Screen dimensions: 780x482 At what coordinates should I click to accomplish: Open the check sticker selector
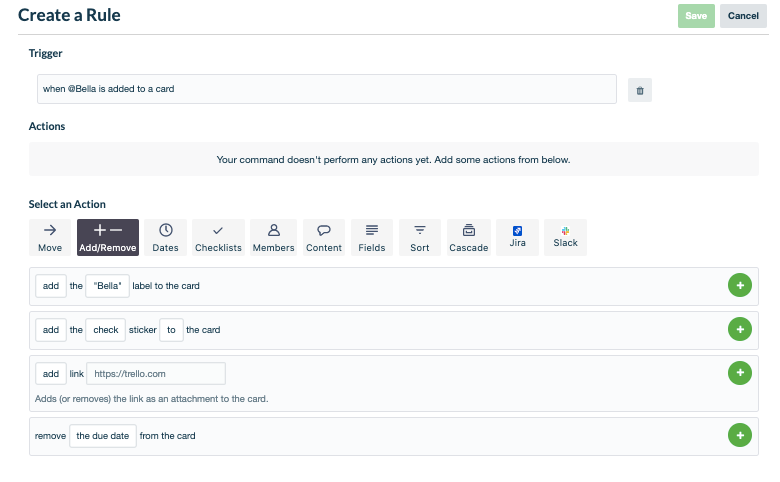click(x=105, y=330)
